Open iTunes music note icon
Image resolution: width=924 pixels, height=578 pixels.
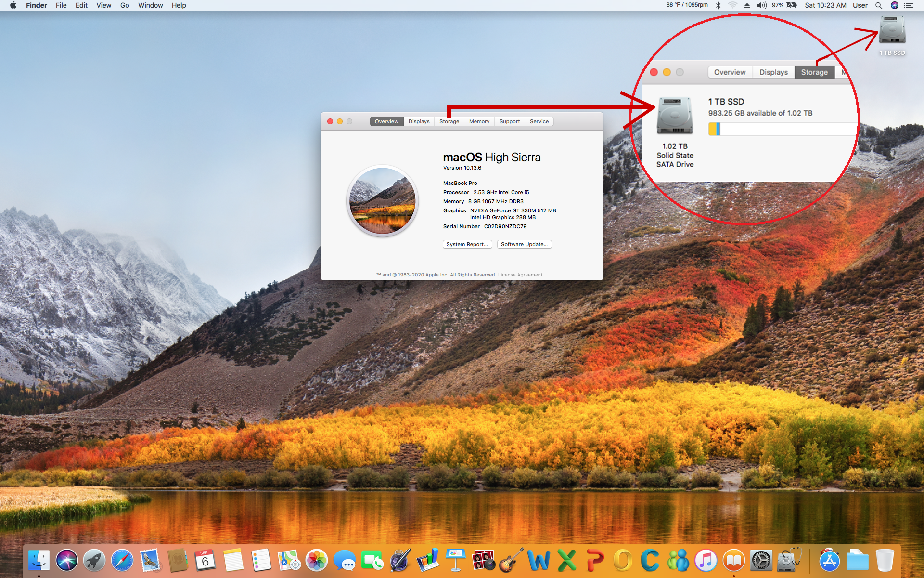pos(706,561)
